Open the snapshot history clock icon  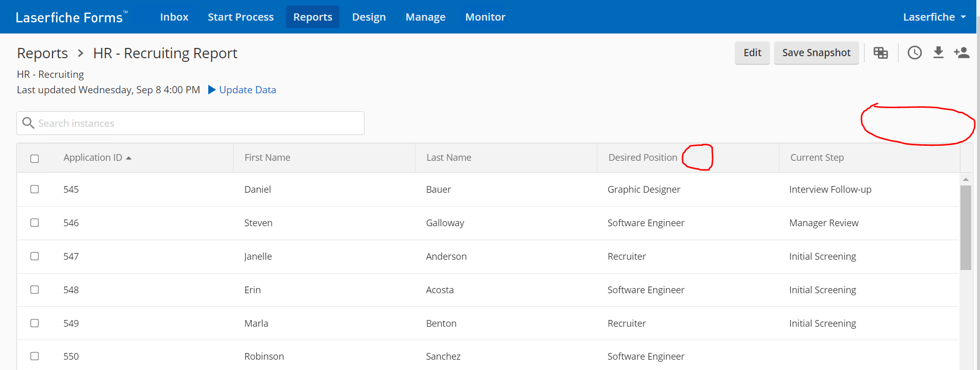pyautogui.click(x=915, y=53)
